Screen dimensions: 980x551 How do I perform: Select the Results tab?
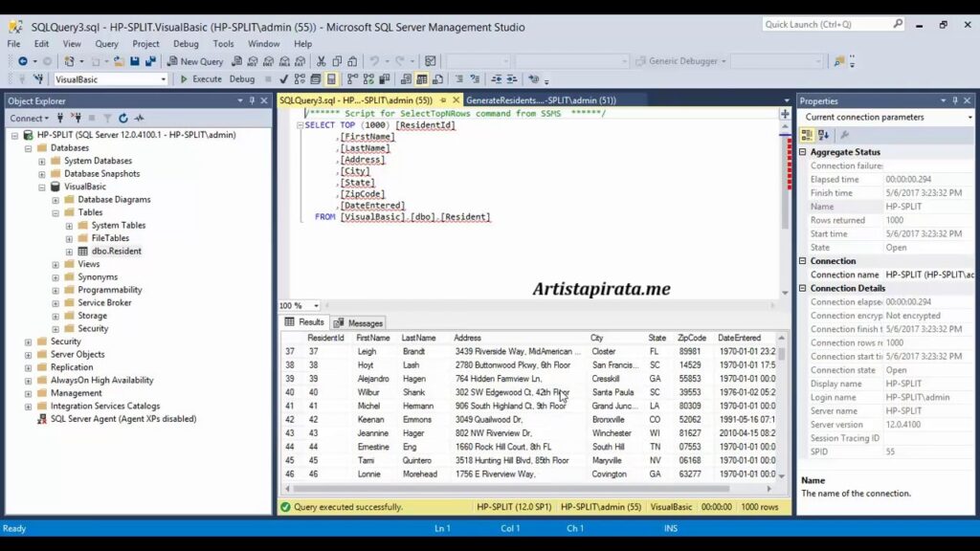(304, 322)
